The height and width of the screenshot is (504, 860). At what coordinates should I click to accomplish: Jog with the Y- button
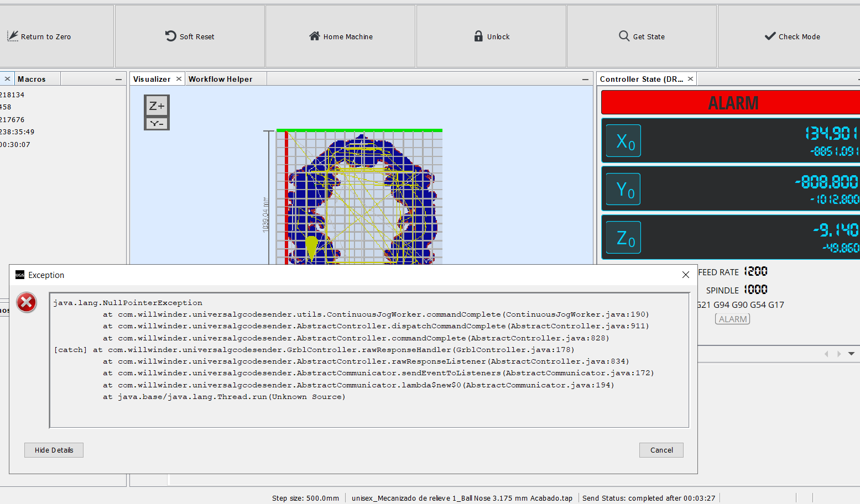(157, 123)
